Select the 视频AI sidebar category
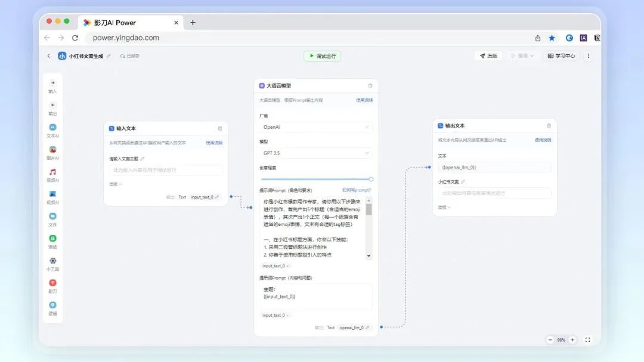 point(52,197)
